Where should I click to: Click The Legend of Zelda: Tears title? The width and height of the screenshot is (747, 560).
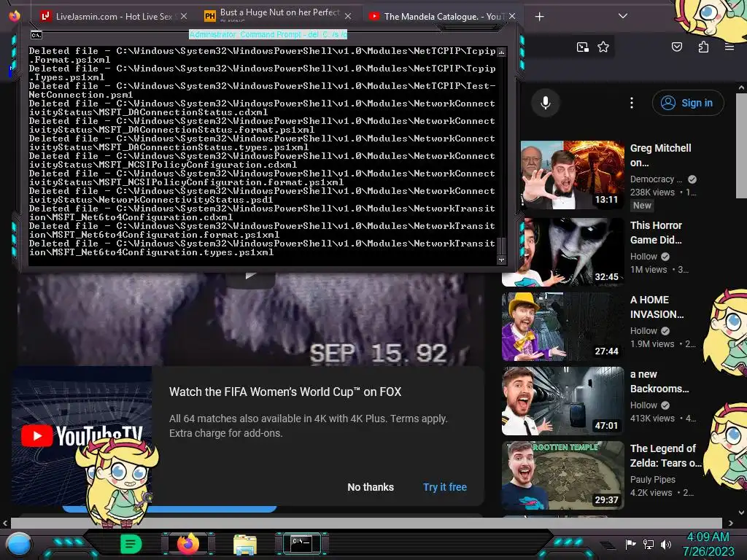[x=665, y=456]
